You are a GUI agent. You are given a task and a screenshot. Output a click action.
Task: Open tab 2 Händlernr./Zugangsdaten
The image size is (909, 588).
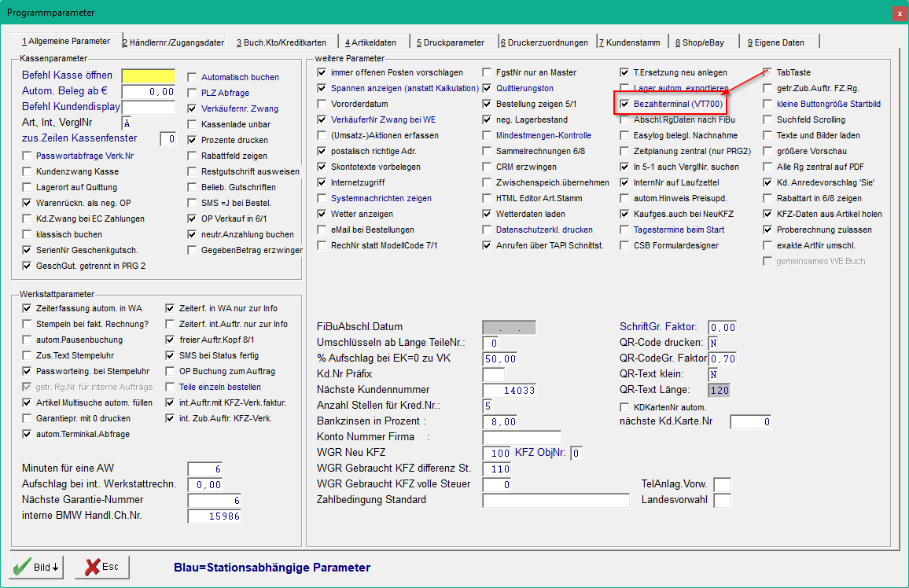pos(173,42)
